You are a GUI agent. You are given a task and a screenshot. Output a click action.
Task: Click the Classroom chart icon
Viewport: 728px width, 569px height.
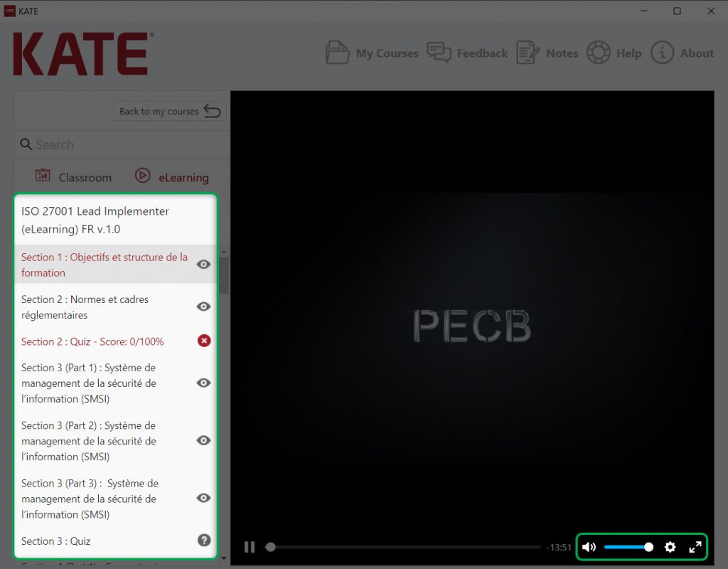[x=43, y=176]
